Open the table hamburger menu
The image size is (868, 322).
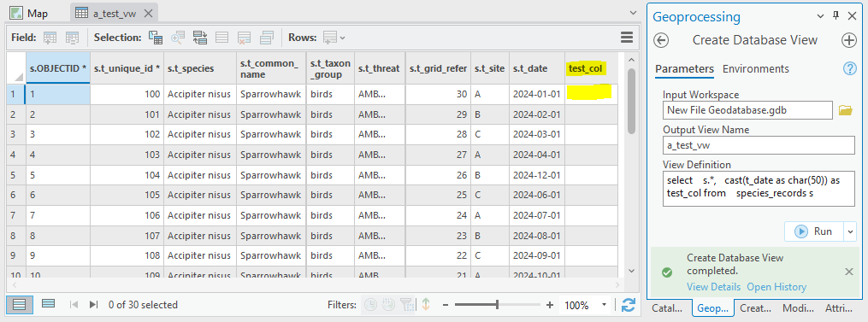pyautogui.click(x=627, y=37)
